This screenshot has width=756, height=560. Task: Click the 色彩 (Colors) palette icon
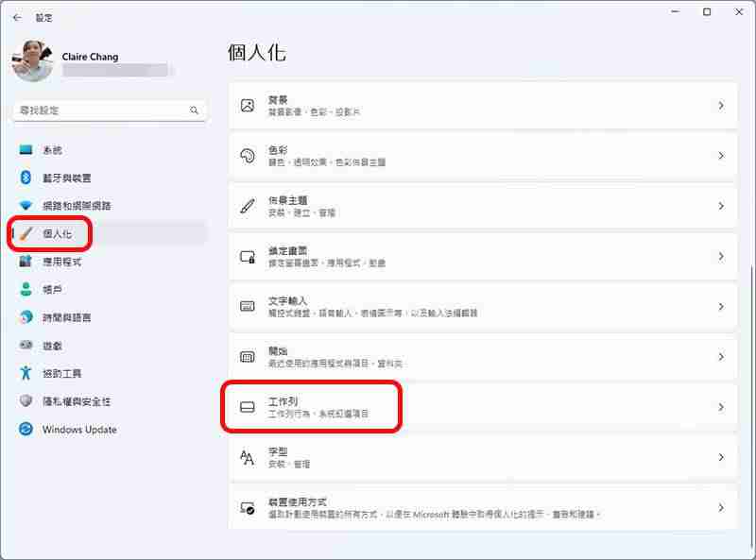click(248, 155)
